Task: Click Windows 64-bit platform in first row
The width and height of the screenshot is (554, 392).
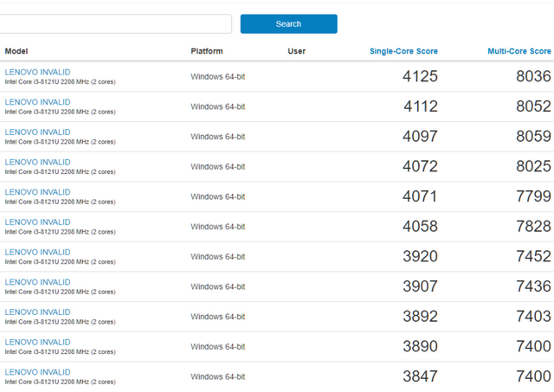Action: click(x=217, y=77)
